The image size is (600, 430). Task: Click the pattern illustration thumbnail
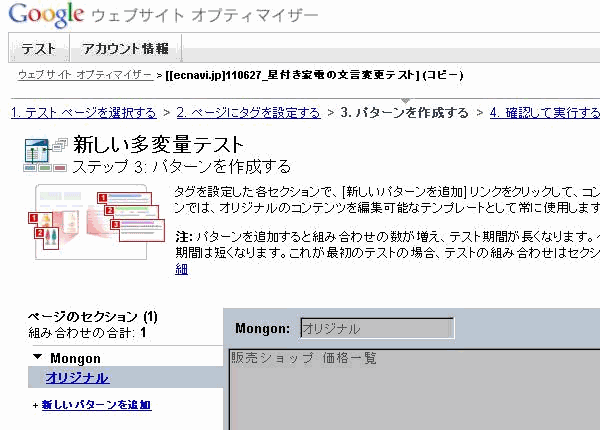click(96, 222)
